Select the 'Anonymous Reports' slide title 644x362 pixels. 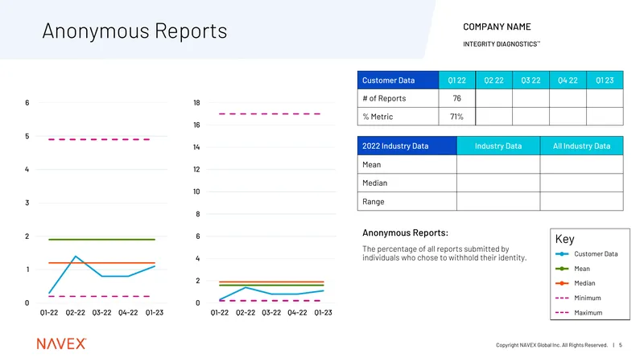click(x=134, y=31)
